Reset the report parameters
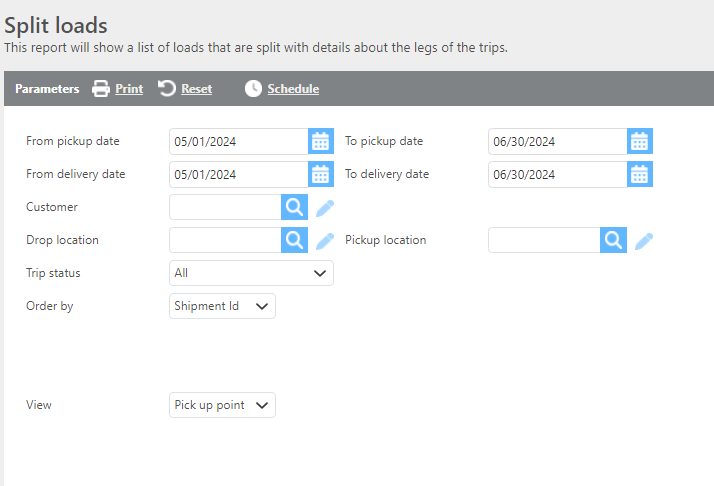The height and width of the screenshot is (486, 714). pos(186,89)
